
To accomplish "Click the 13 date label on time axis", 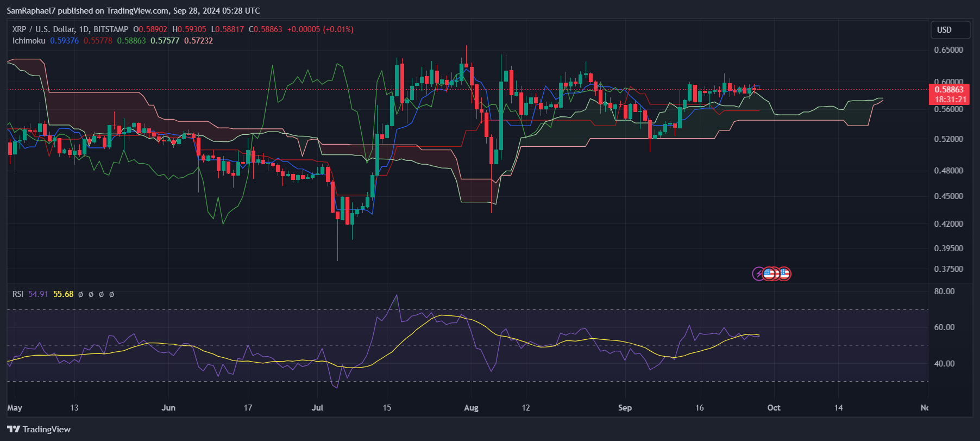I will click(x=74, y=408).
